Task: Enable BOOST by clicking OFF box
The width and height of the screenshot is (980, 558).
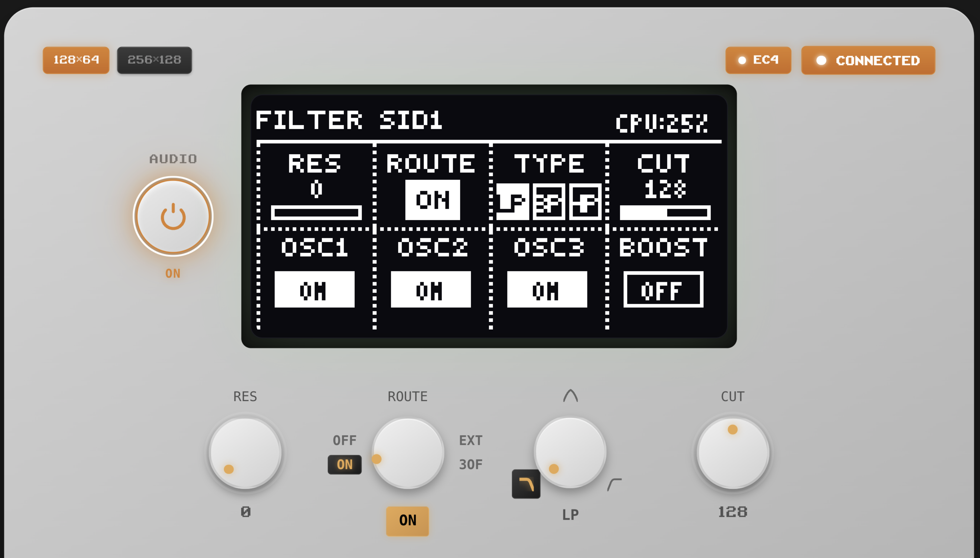Action: (663, 290)
